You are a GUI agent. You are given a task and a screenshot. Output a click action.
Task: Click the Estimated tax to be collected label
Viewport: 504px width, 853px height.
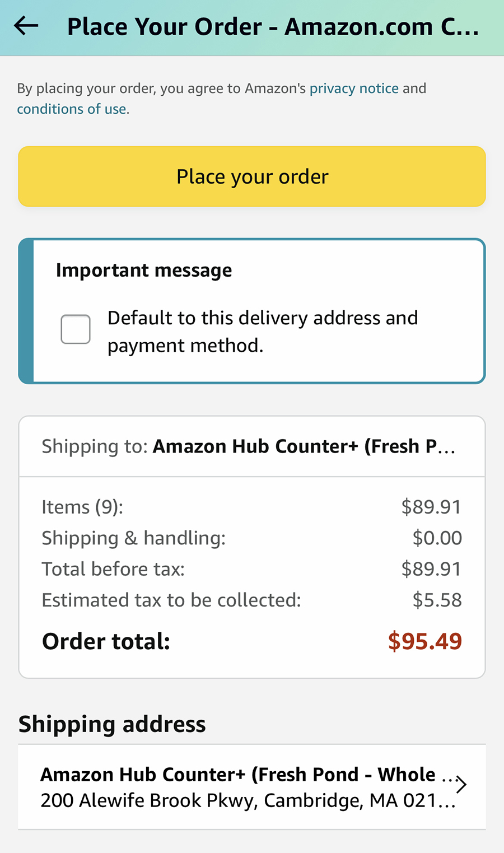pos(171,600)
